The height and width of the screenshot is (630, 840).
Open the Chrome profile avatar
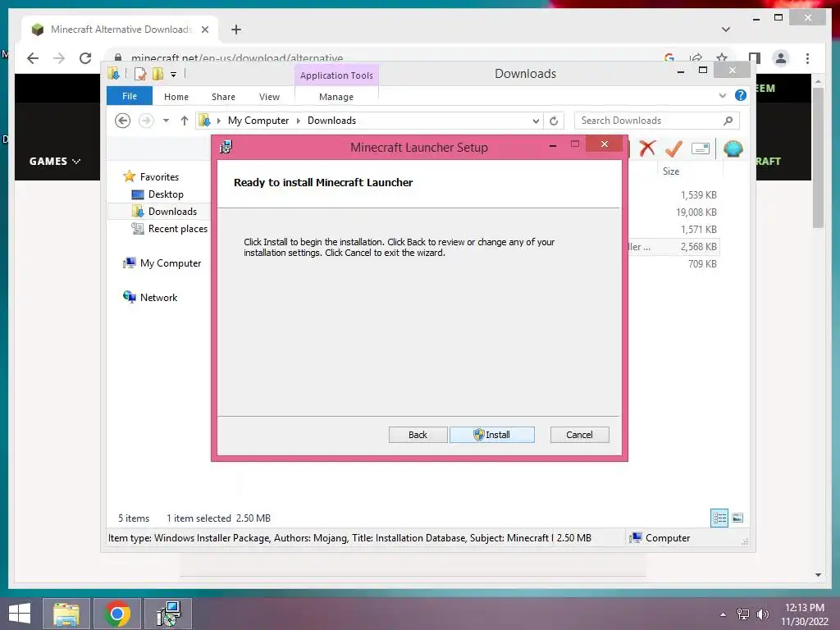pos(781,58)
